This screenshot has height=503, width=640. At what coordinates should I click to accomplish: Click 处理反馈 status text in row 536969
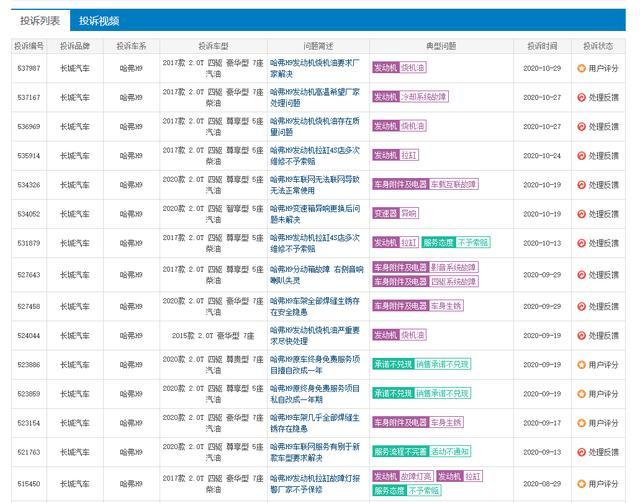pos(604,127)
